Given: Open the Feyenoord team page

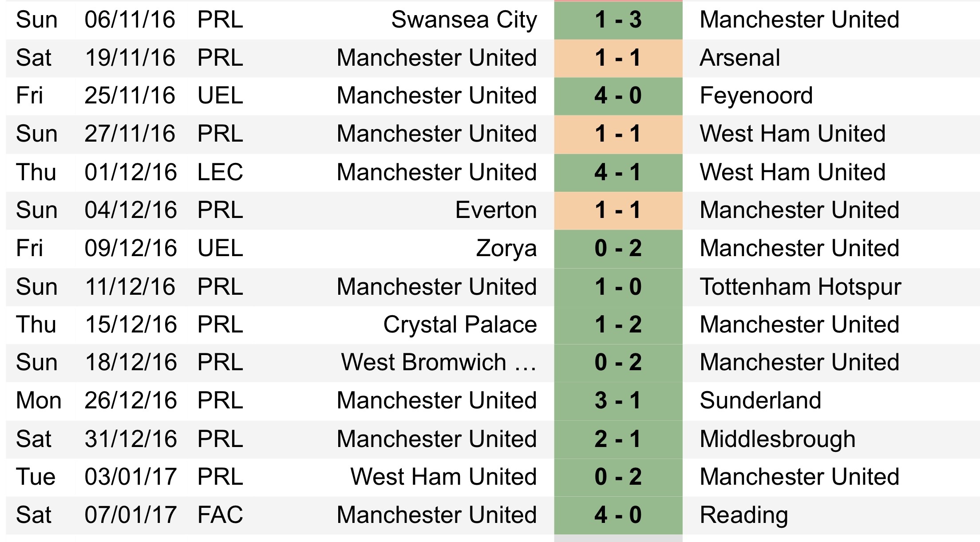Looking at the screenshot, I should tap(756, 96).
